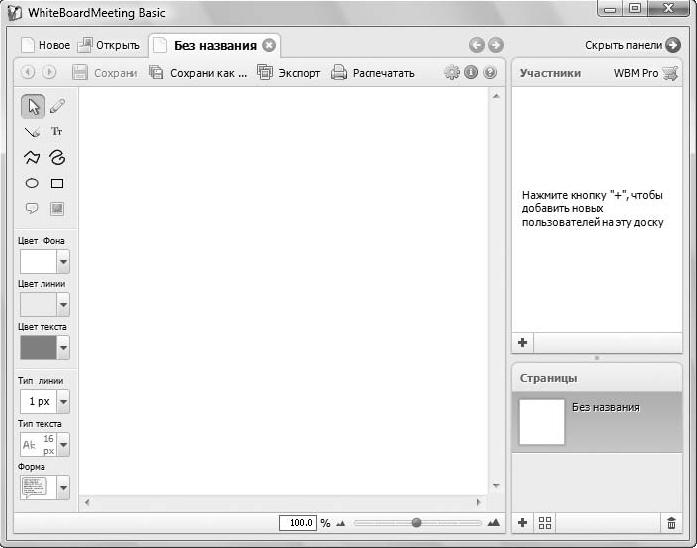697x548 pixels.
Task: Choose the Text (Tт) tool
Action: pos(57,132)
